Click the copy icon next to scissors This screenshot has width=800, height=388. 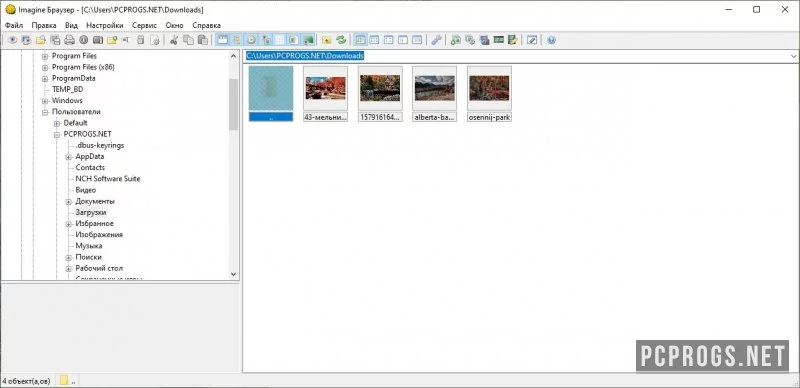(x=188, y=40)
